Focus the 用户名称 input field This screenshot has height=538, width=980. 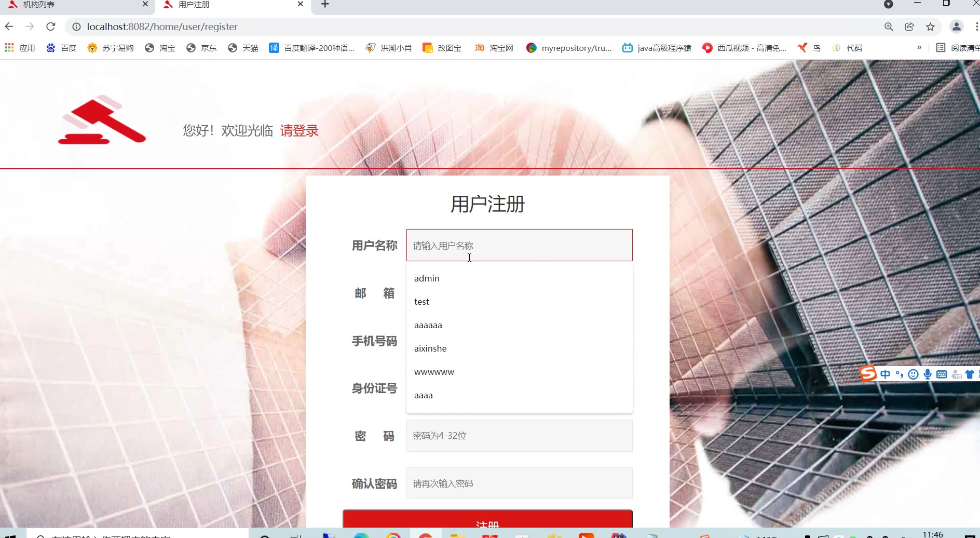coord(519,245)
